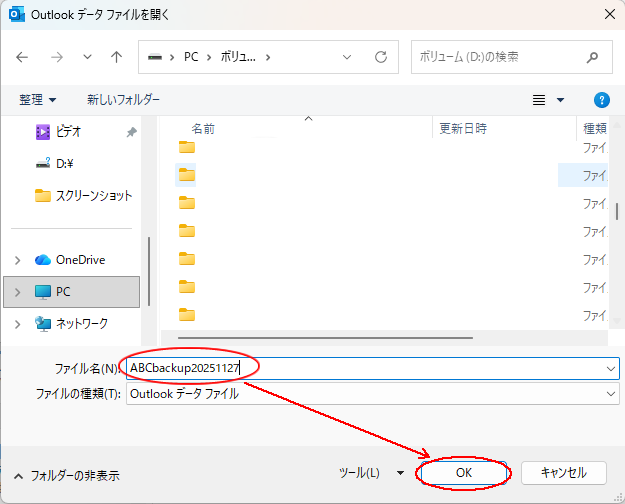Click the Forward navigation arrow
This screenshot has width=625, height=504.
pyautogui.click(x=57, y=57)
